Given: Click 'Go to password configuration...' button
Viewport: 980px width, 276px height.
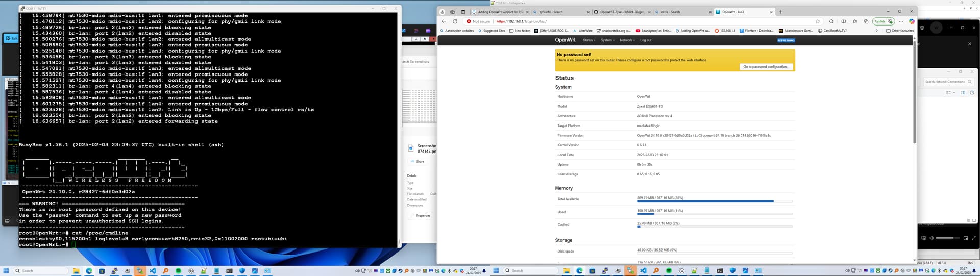Looking at the screenshot, I should pos(766,67).
